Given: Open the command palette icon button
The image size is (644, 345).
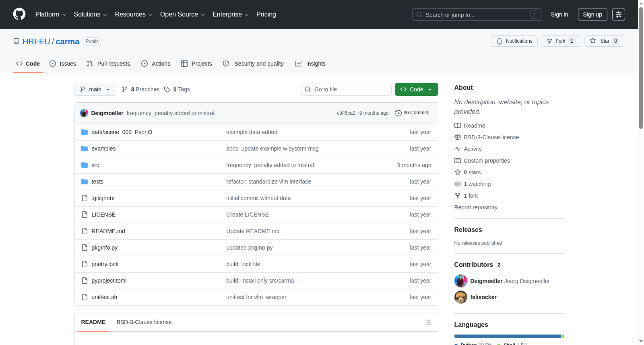Looking at the screenshot, I should (619, 14).
